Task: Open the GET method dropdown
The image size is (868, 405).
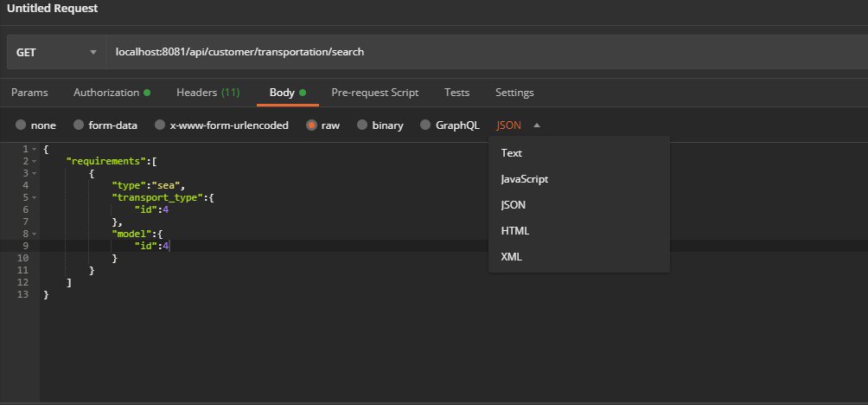Action: (56, 52)
